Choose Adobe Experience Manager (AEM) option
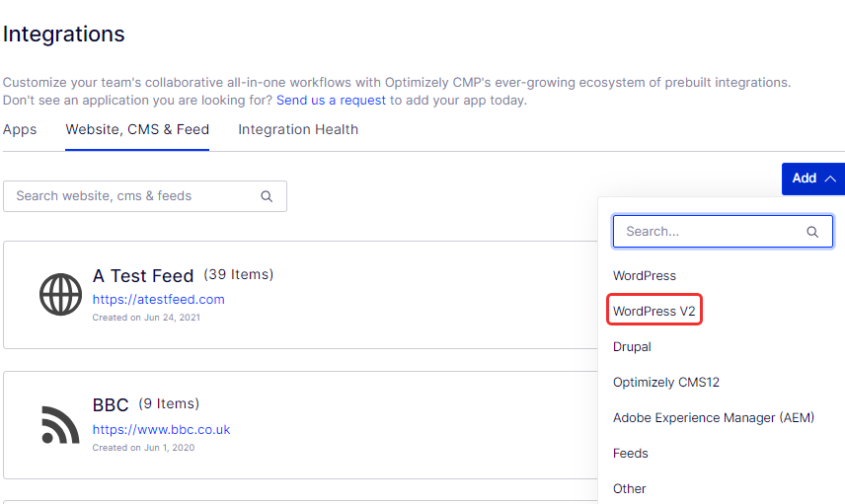The image size is (845, 504). (x=713, y=418)
